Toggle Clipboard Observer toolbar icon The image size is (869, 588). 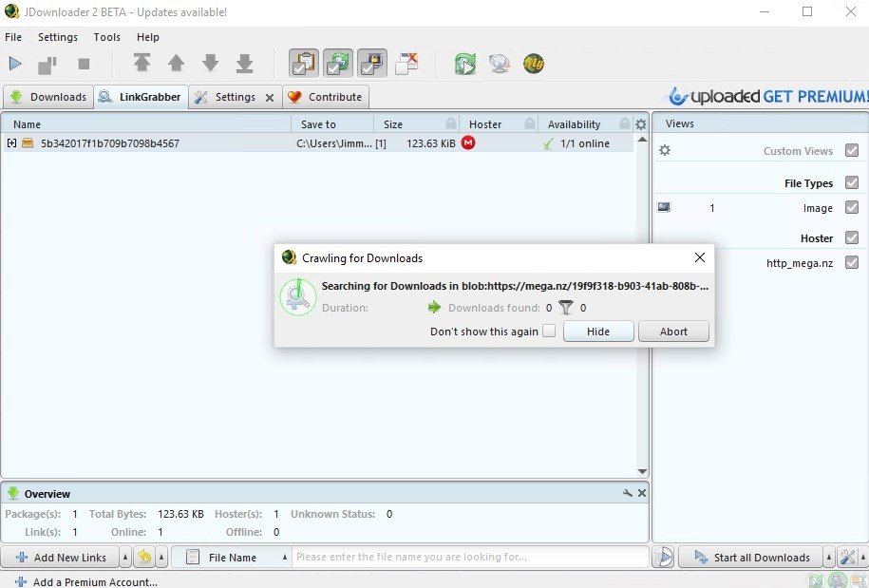(x=304, y=63)
